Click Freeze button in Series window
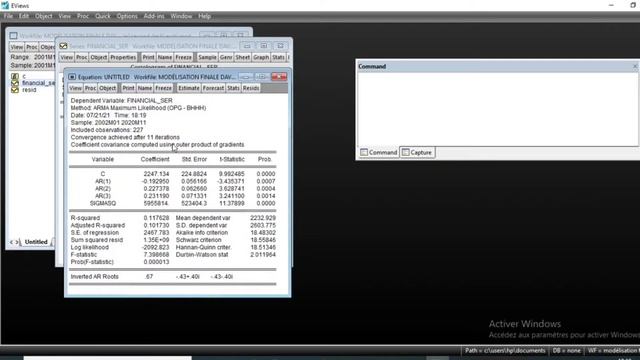640x360 pixels. coord(184,58)
